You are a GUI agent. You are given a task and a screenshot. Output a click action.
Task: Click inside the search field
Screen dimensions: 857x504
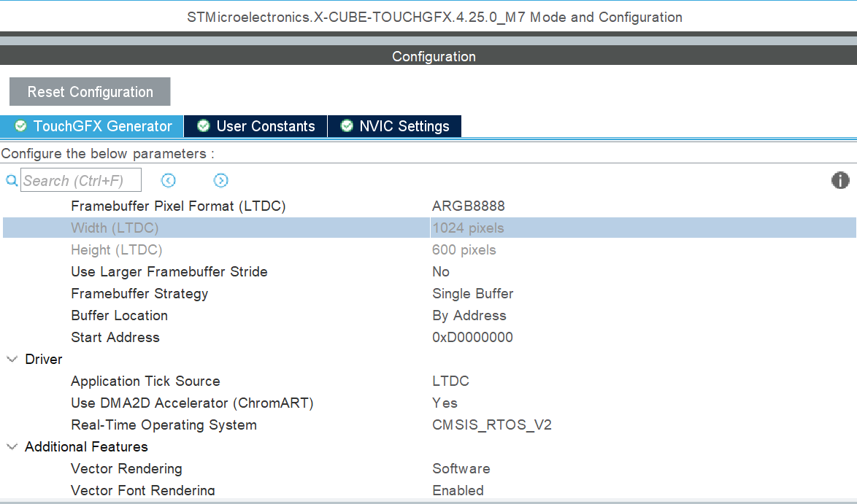pos(80,179)
